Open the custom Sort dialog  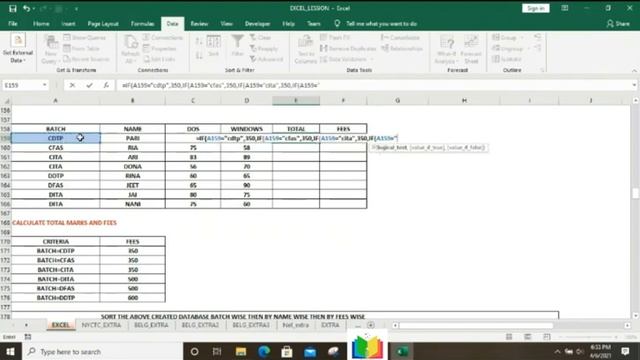click(x=213, y=46)
